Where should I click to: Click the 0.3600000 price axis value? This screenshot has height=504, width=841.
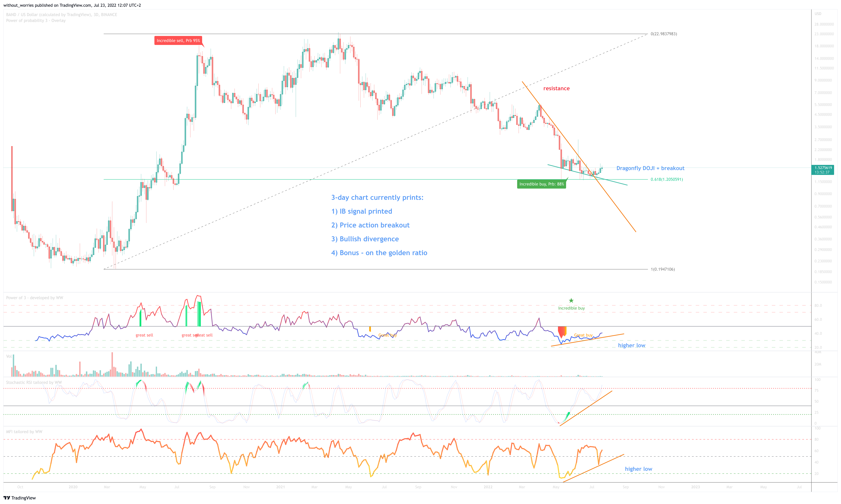click(823, 239)
